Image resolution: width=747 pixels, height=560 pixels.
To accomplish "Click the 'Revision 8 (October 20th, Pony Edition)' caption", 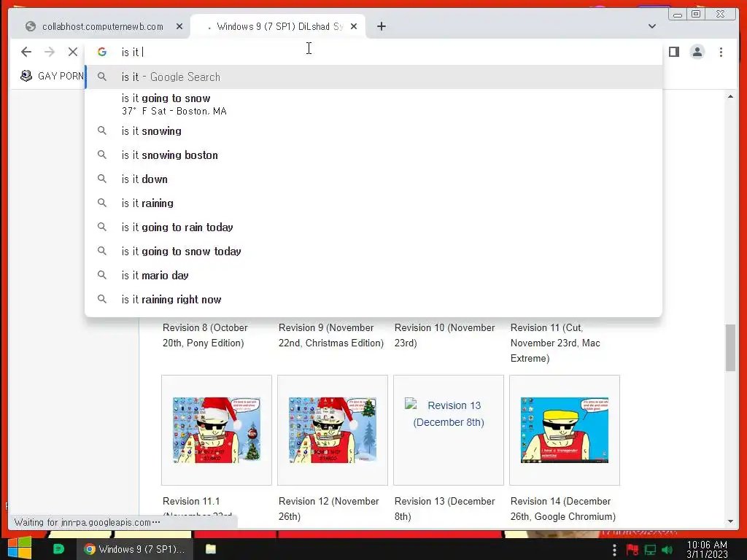I will (205, 335).
